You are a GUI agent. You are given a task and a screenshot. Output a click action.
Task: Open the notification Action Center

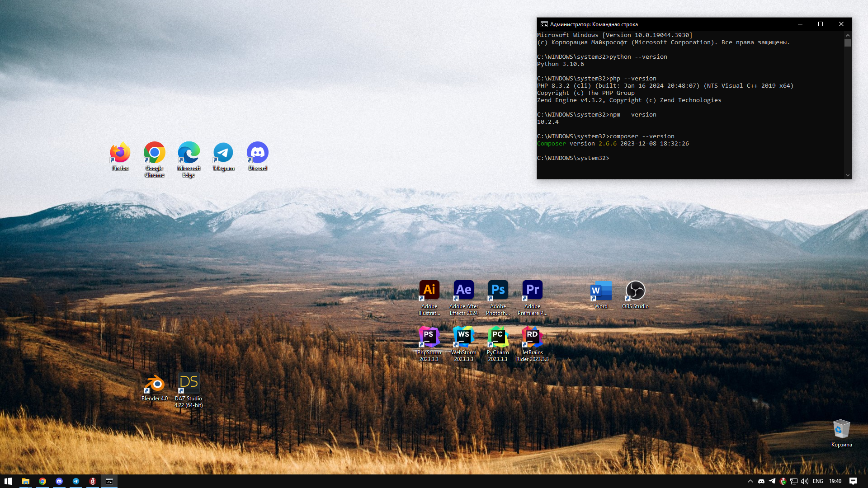(x=853, y=481)
